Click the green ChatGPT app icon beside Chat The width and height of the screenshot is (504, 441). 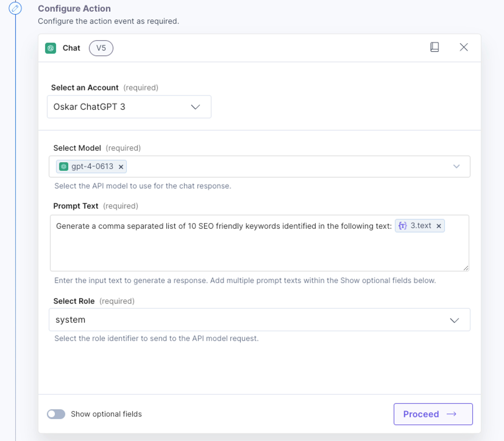[x=51, y=48]
